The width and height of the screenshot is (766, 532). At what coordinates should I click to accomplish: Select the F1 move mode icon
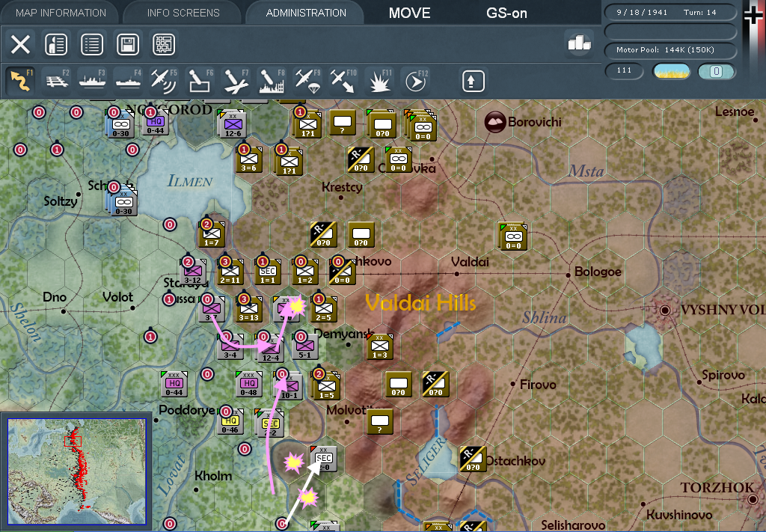(20, 81)
